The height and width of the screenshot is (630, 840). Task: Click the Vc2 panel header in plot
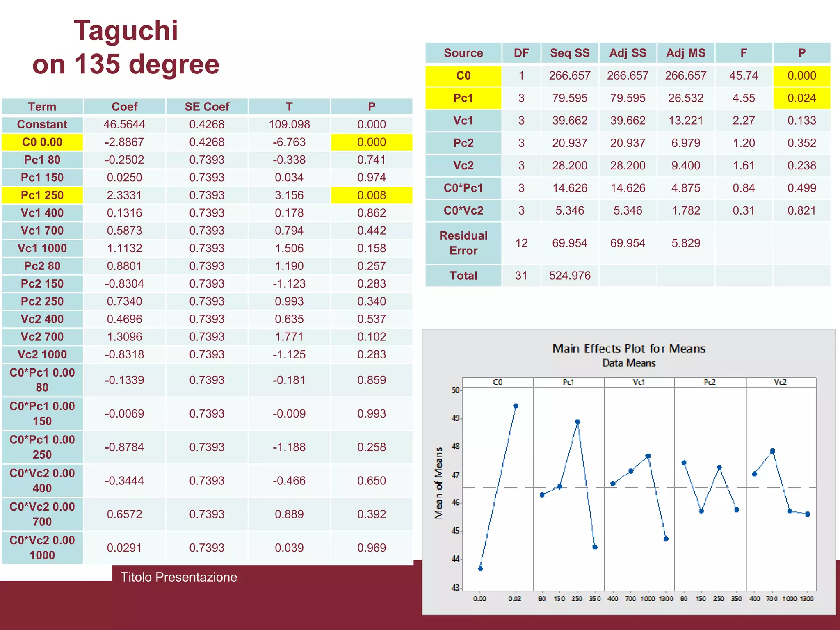pyautogui.click(x=780, y=382)
